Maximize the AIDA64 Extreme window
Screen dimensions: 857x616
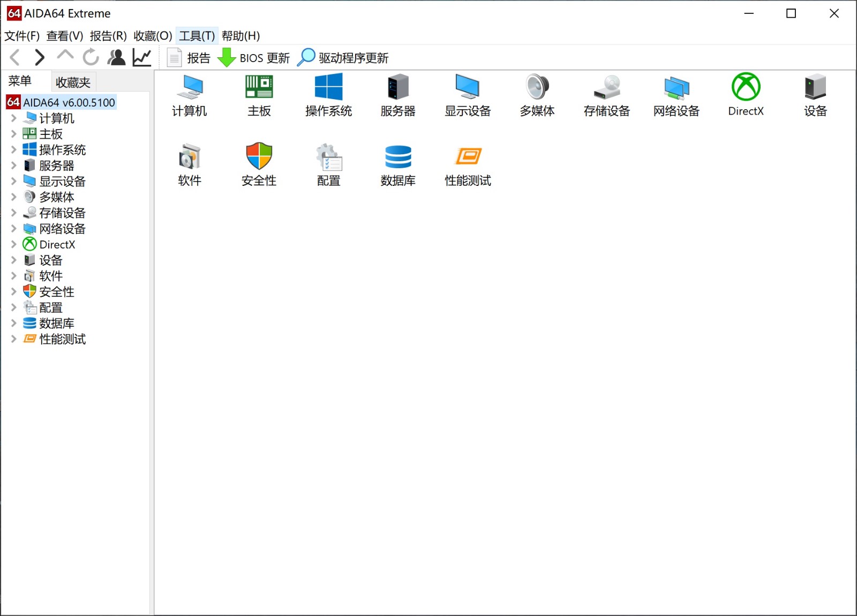[x=791, y=13]
